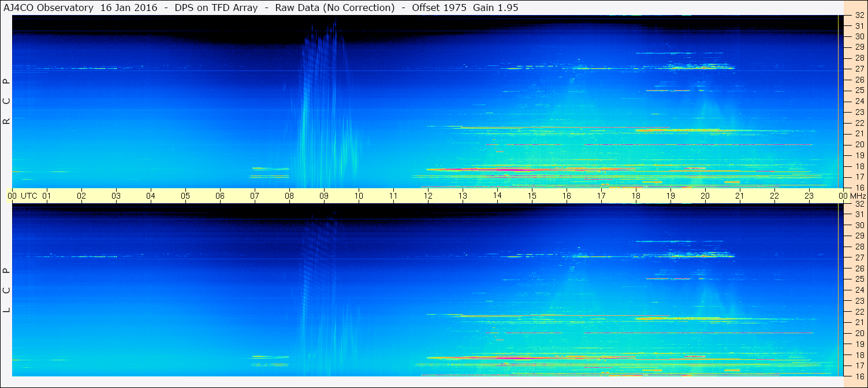Select the 21 hour tick on UTC time axis

(x=740, y=196)
